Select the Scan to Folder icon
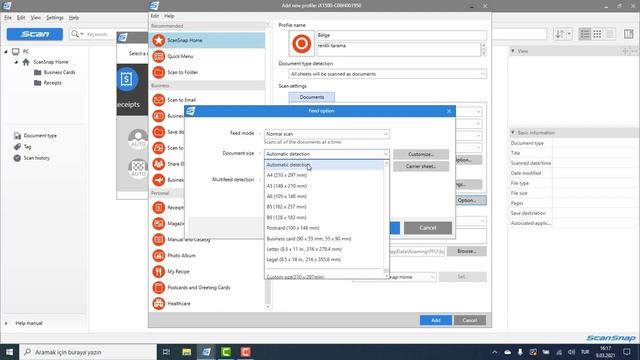This screenshot has height=360, width=640. (158, 72)
